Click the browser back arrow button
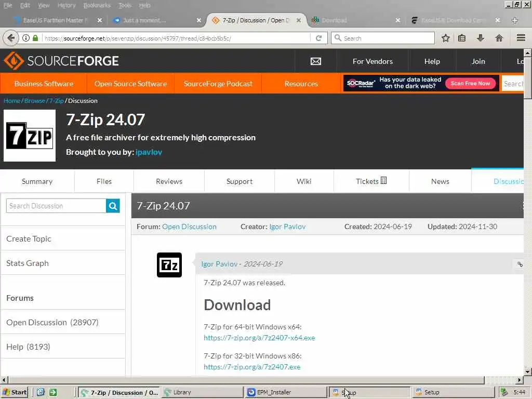This screenshot has width=532, height=399. point(10,38)
